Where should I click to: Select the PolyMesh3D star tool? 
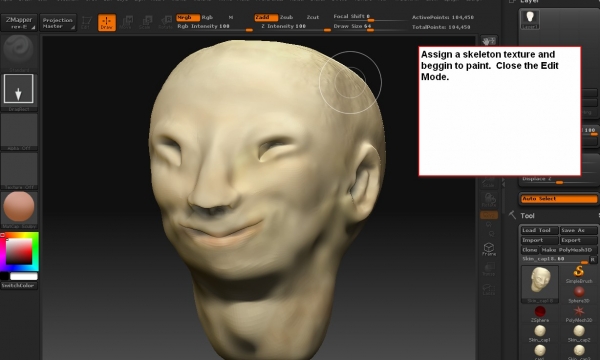(579, 314)
